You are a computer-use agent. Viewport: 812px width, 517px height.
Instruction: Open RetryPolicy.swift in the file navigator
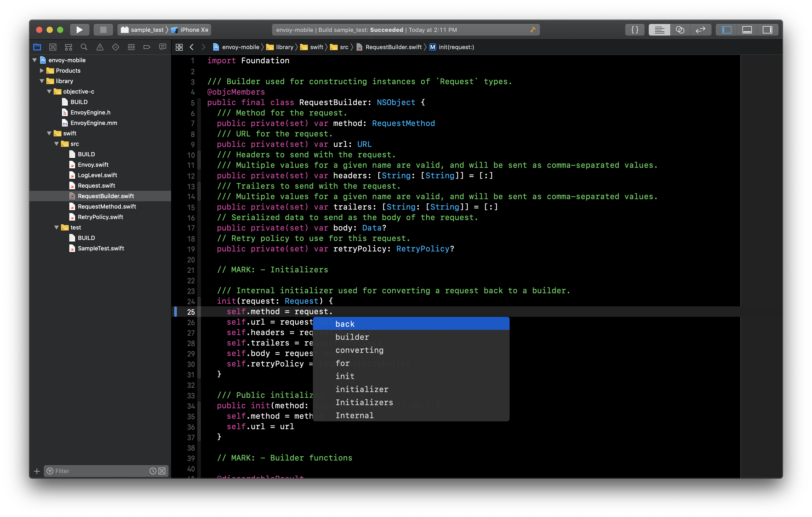tap(100, 217)
